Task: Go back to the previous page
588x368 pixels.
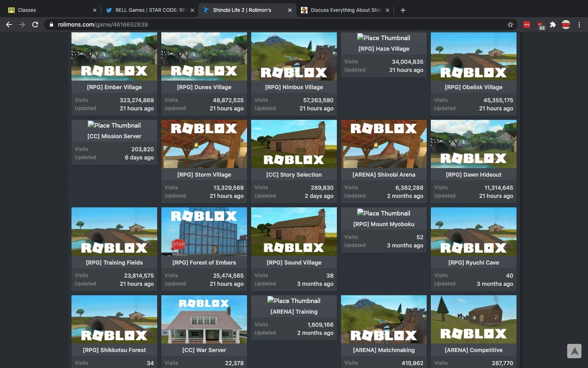Action: coord(9,25)
